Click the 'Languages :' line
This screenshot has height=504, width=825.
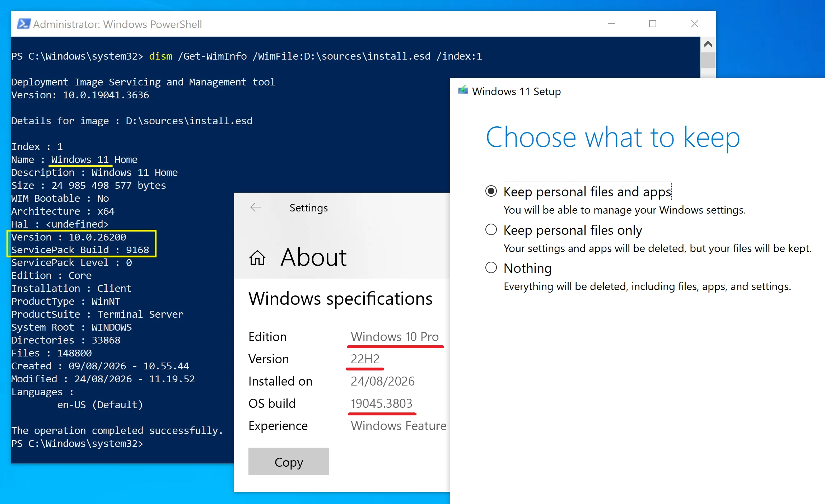click(42, 392)
